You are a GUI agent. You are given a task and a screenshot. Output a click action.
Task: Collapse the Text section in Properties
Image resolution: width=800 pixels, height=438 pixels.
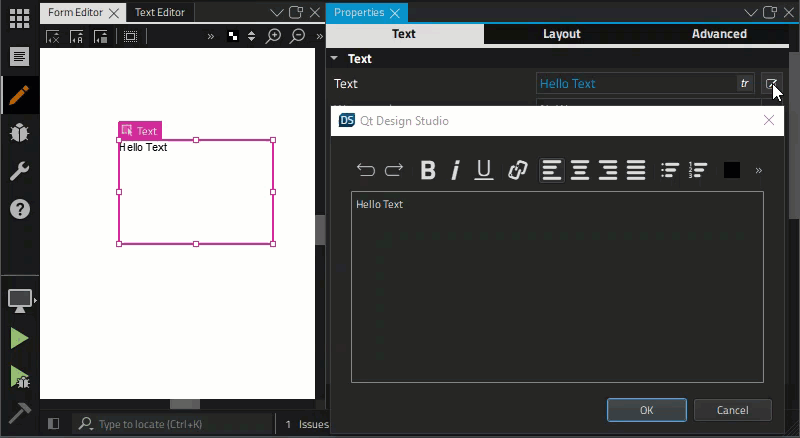tap(335, 59)
